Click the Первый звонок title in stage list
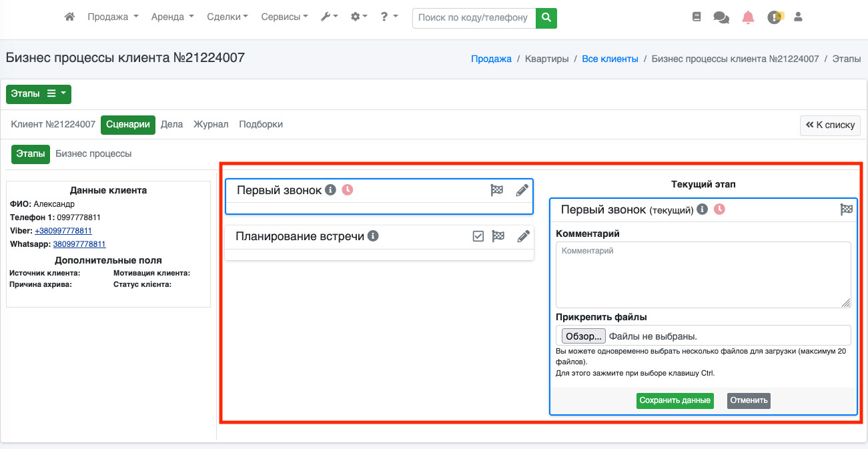This screenshot has width=868, height=449. (x=280, y=190)
